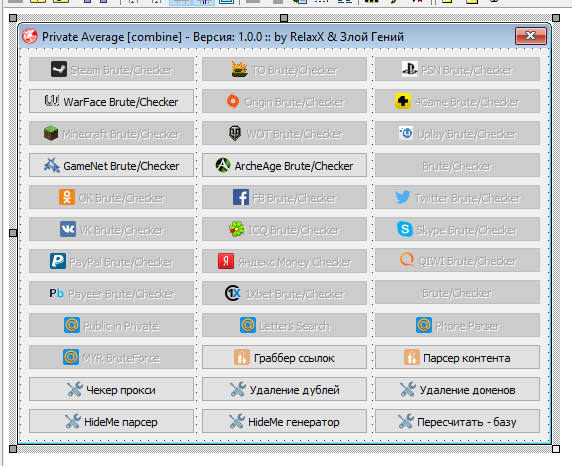572x466 pixels.
Task: Launch HideMe парсер
Action: coord(111,421)
